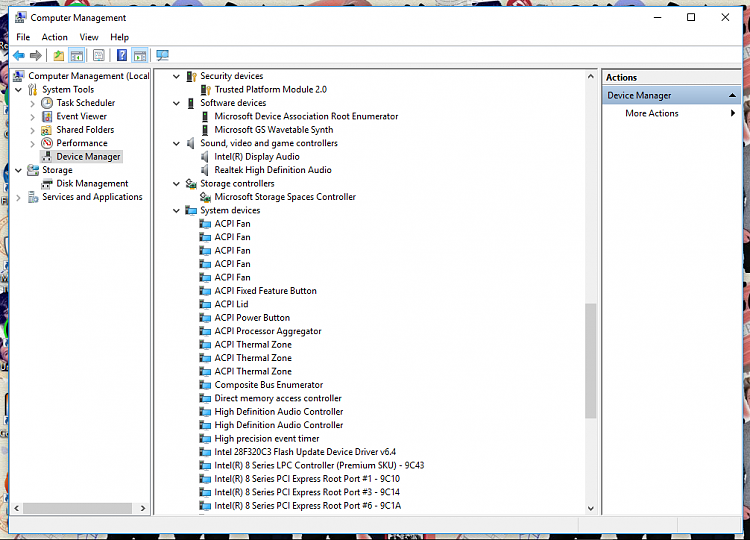Select Device Manager in the console tree
This screenshot has width=750, height=540.
[88, 157]
